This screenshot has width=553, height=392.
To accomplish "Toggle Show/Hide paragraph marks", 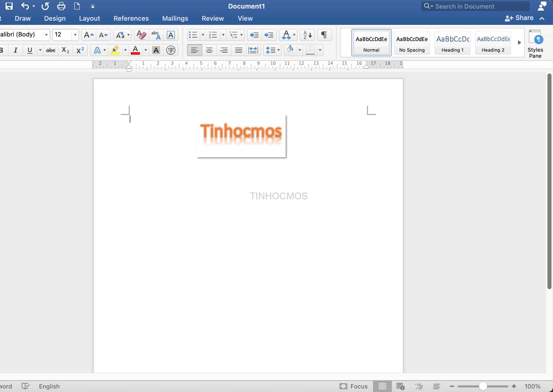I will tap(324, 35).
